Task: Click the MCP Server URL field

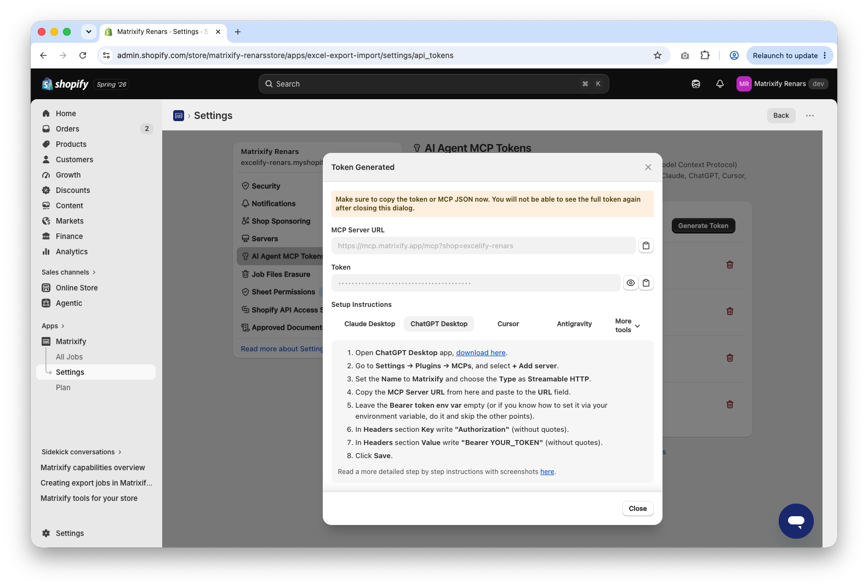Action: (x=483, y=246)
